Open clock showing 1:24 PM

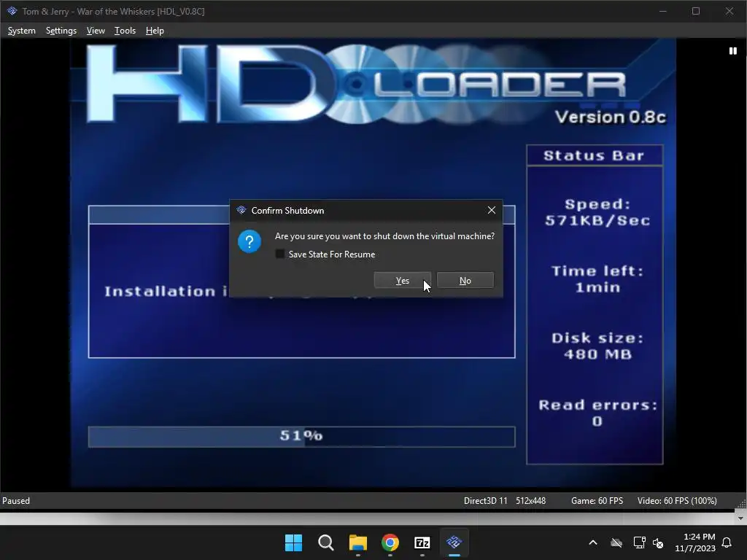click(695, 542)
